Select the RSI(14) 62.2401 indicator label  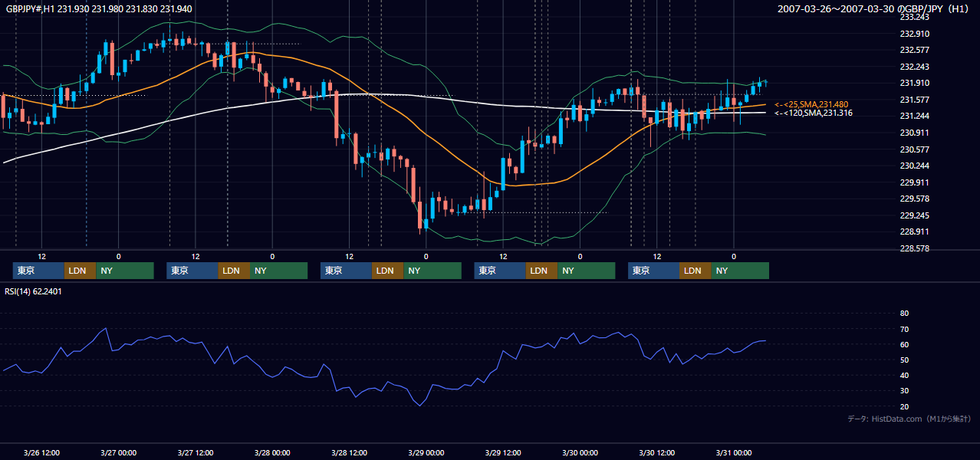click(34, 291)
